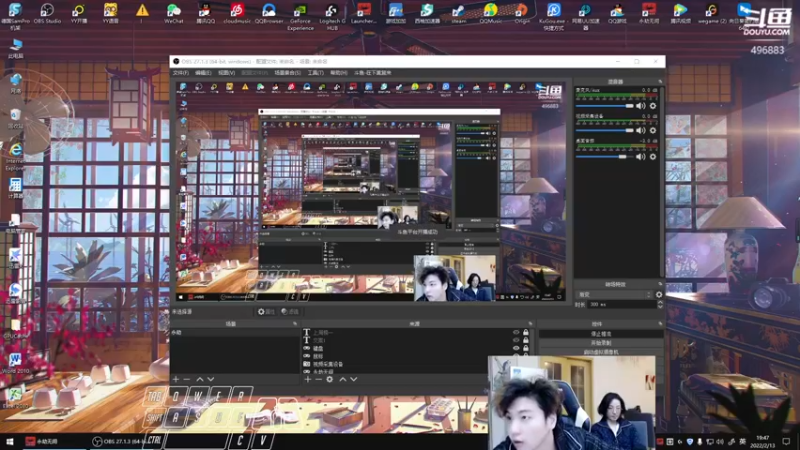The height and width of the screenshot is (450, 800).
Task: Toggle lock on second text source
Action: pyautogui.click(x=526, y=340)
